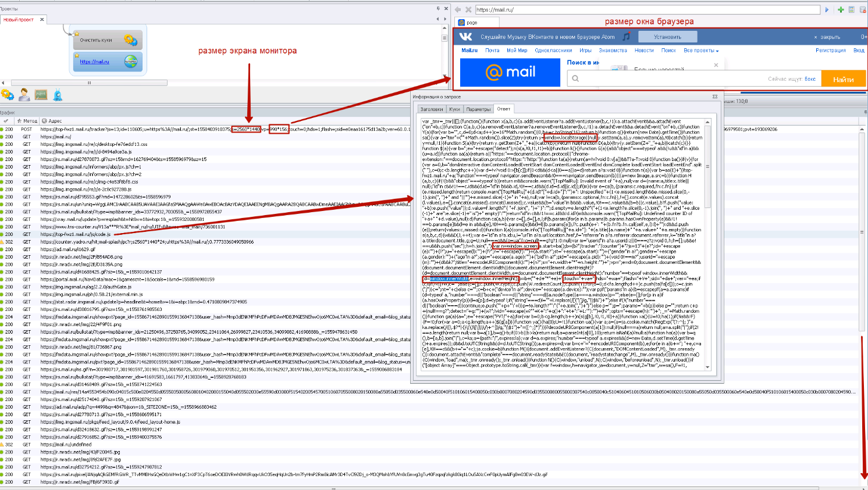Screen dimensions: 868x490
Task: Click the browser stop loading X icon
Action: coord(468,9)
